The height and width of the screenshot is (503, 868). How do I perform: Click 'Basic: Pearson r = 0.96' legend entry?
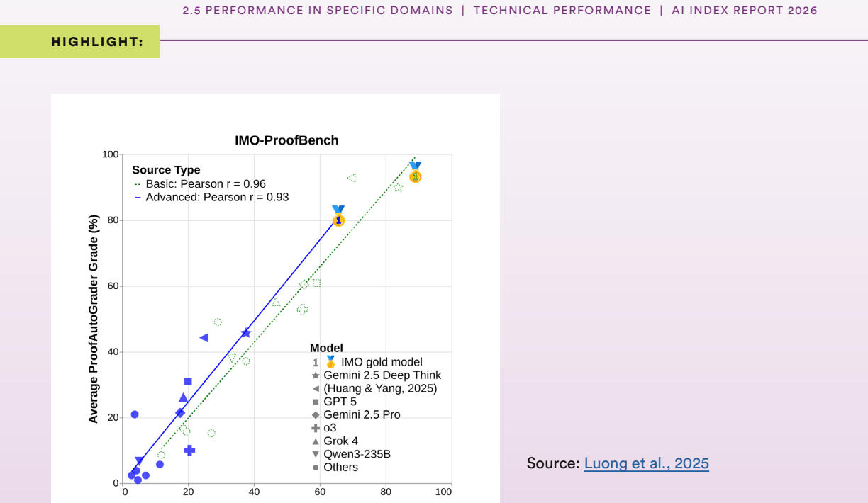[206, 184]
